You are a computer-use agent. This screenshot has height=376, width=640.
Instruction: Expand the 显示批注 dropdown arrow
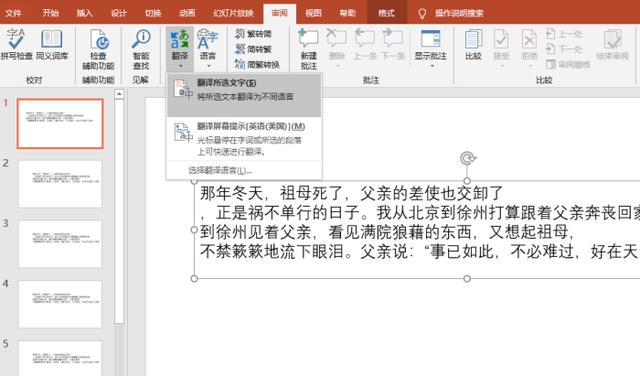(x=431, y=66)
